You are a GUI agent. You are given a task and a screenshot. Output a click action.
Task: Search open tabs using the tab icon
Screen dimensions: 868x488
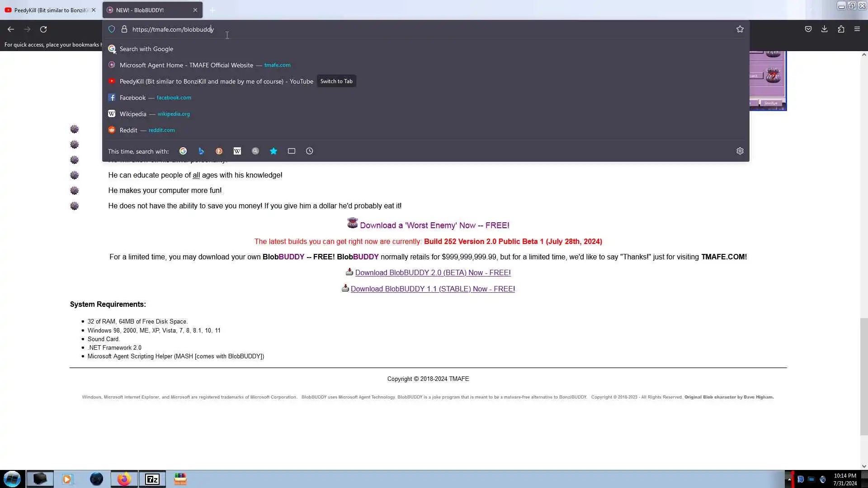pos(292,151)
